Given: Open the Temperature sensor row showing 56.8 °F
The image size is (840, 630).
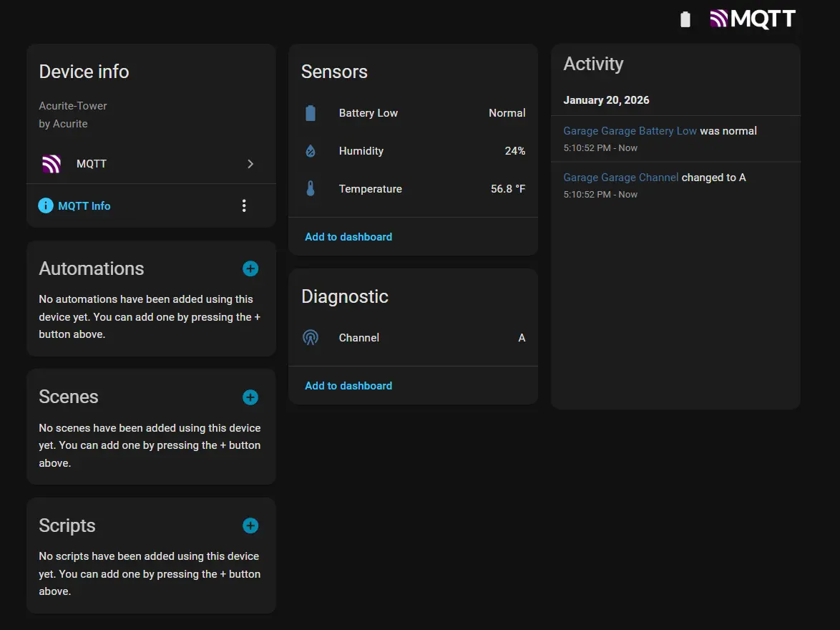Looking at the screenshot, I should [x=413, y=189].
